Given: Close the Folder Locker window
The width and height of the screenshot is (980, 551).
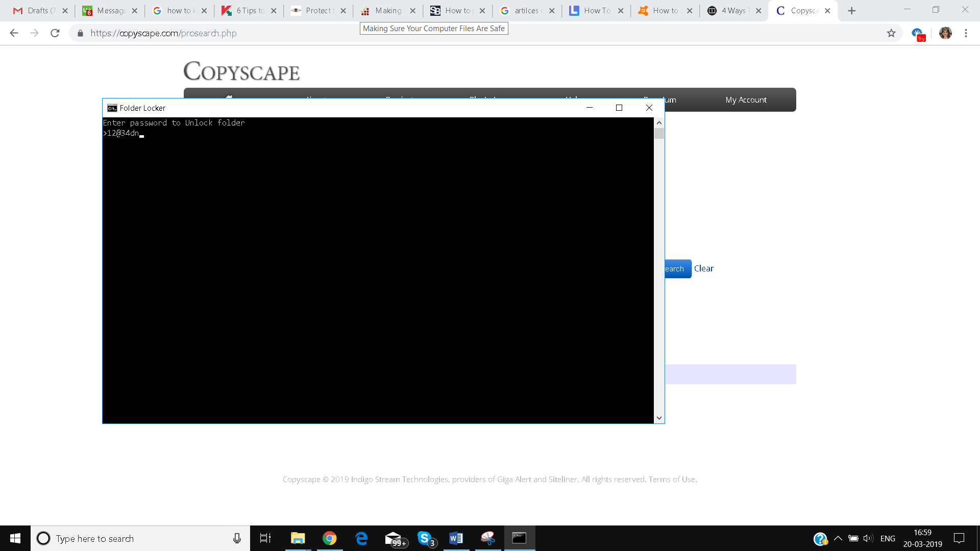Looking at the screenshot, I should click(649, 108).
